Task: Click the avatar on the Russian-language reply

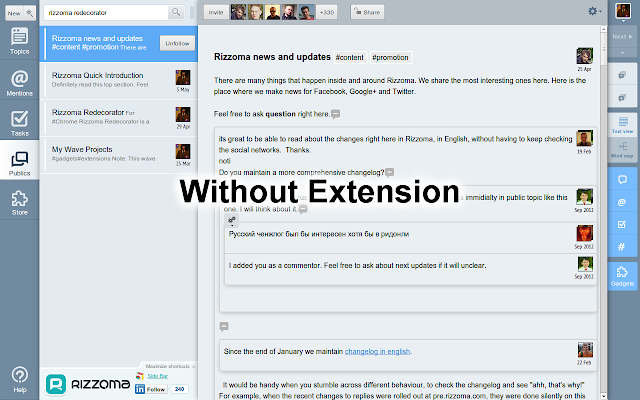Action: 584,233
